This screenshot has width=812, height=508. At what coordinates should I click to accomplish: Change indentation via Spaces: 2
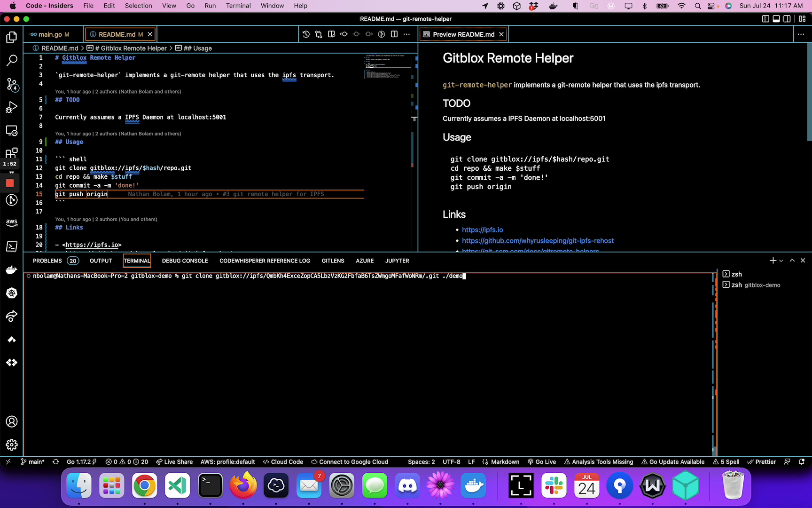click(x=422, y=462)
